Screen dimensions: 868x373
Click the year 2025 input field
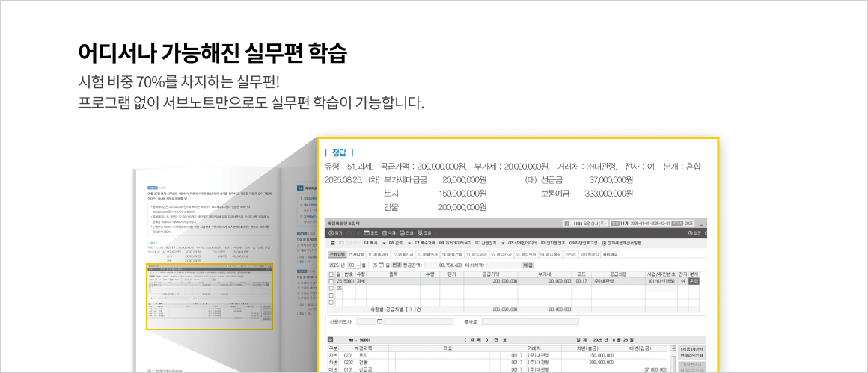334,265
